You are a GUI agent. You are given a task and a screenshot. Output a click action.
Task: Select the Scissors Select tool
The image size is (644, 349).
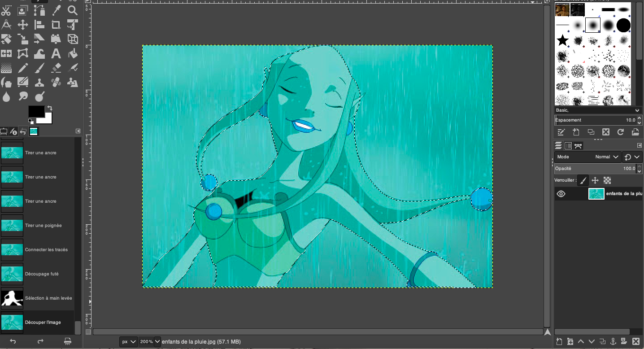pos(6,10)
